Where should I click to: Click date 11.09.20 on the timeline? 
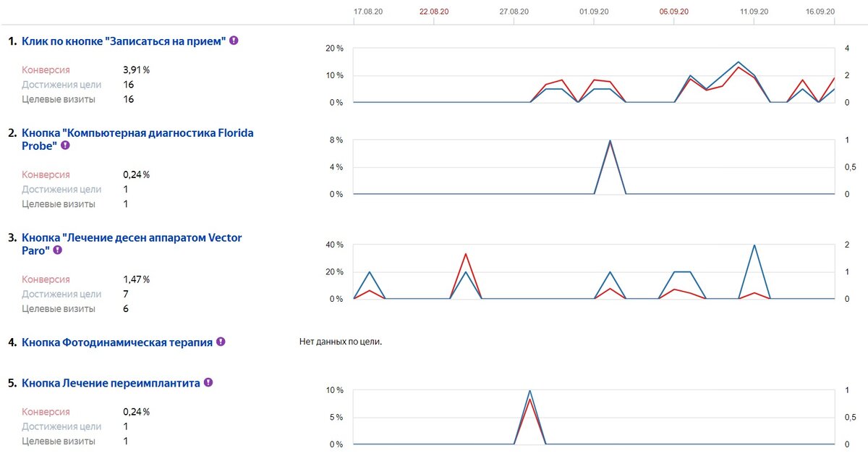point(754,12)
